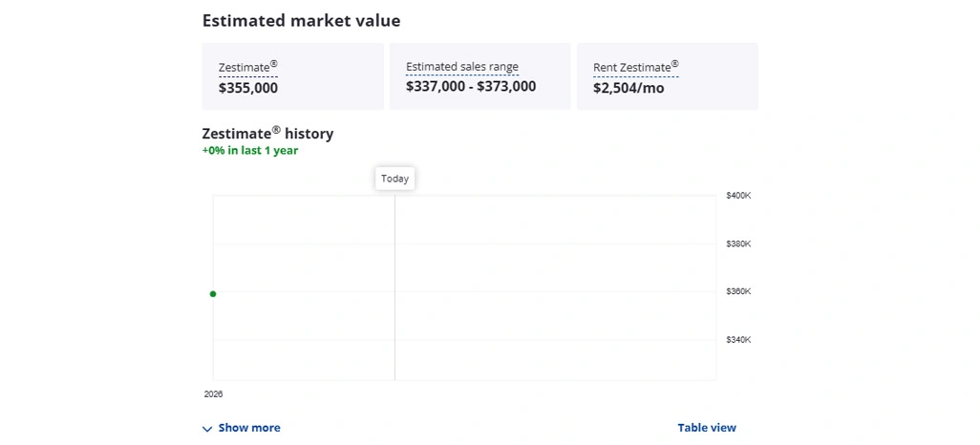Click the 2026 x-axis label

click(213, 394)
